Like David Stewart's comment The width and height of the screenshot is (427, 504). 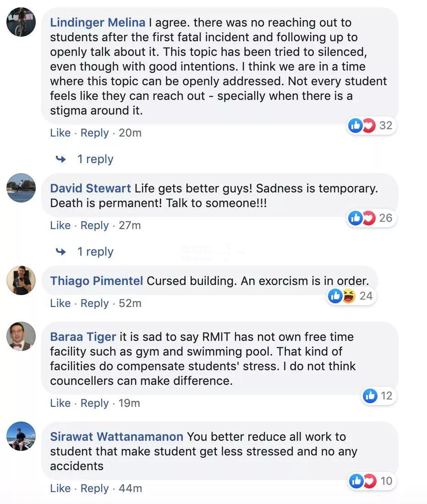(x=60, y=225)
